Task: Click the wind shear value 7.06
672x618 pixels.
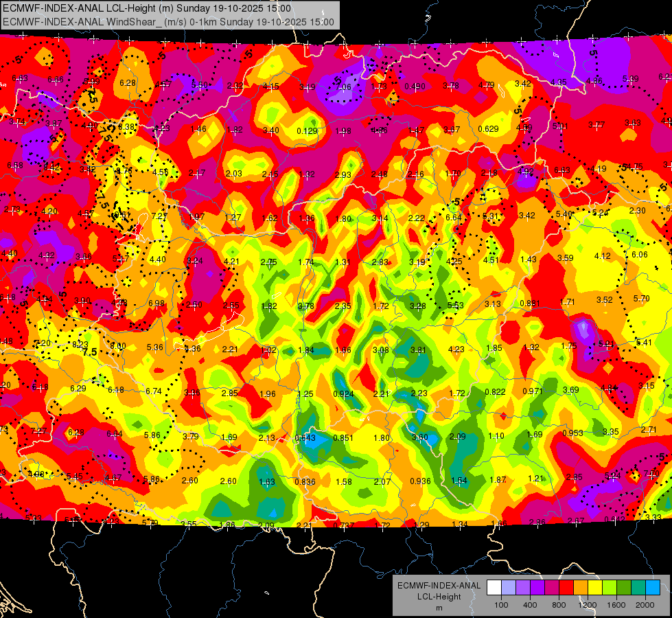Action: tap(343, 87)
